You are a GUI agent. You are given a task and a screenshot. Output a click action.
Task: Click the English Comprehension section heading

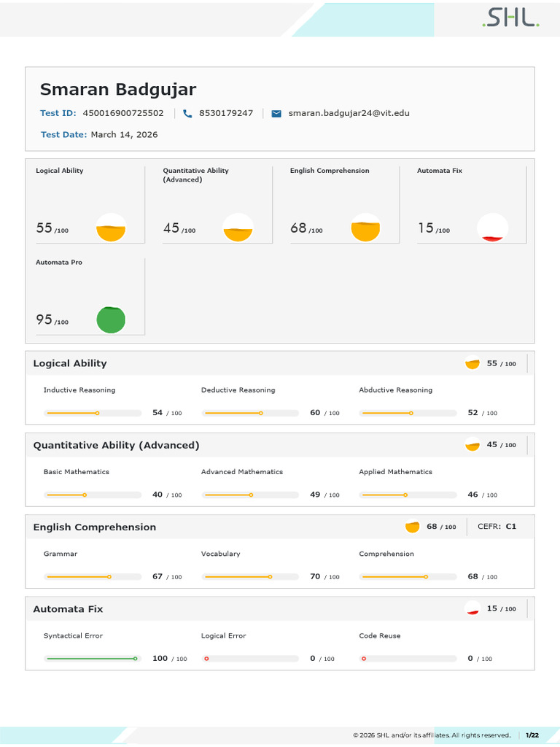95,527
